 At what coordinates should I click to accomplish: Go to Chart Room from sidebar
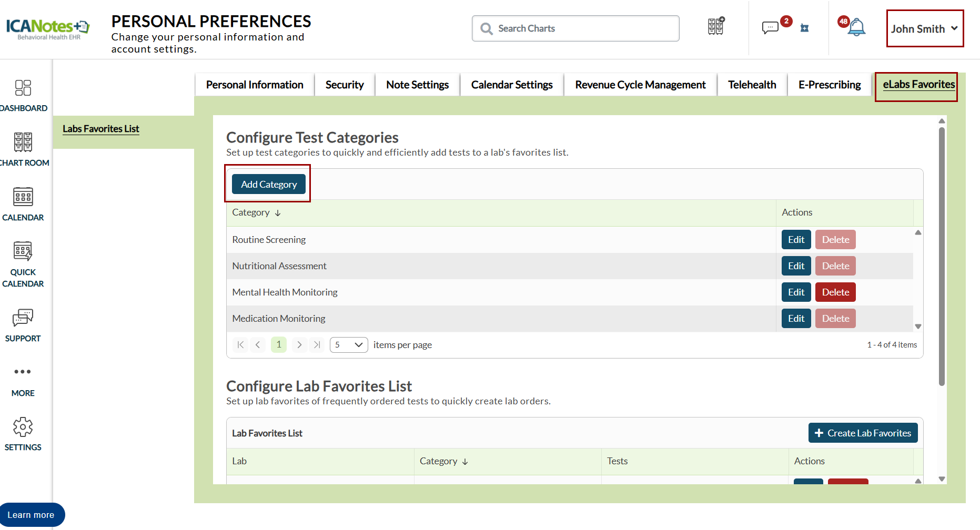pyautogui.click(x=23, y=142)
